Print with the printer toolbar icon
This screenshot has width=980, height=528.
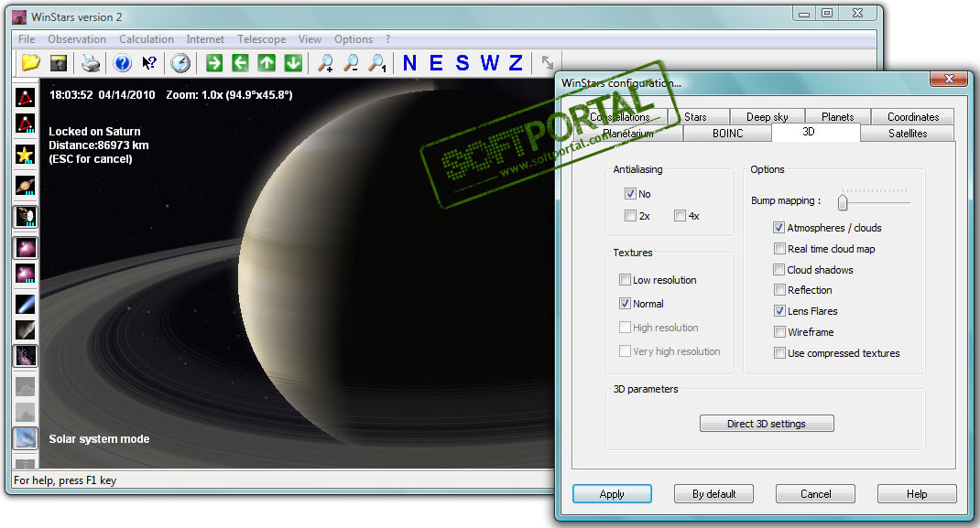click(91, 63)
